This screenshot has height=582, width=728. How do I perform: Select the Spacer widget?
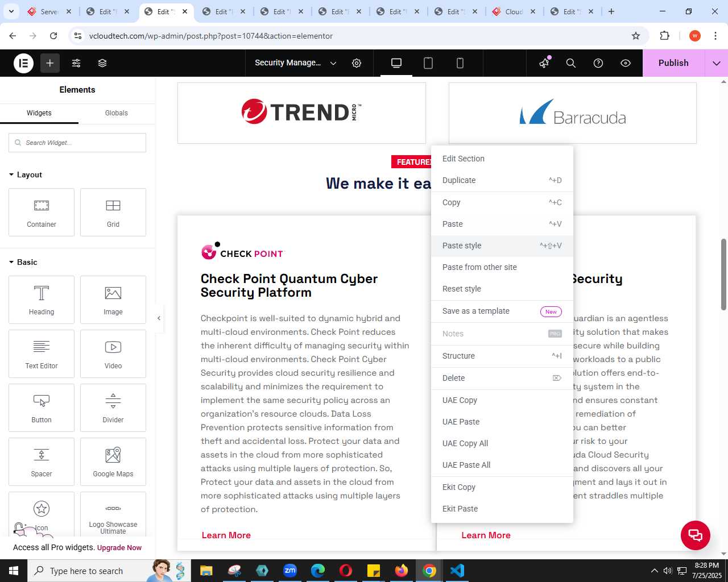tap(42, 462)
